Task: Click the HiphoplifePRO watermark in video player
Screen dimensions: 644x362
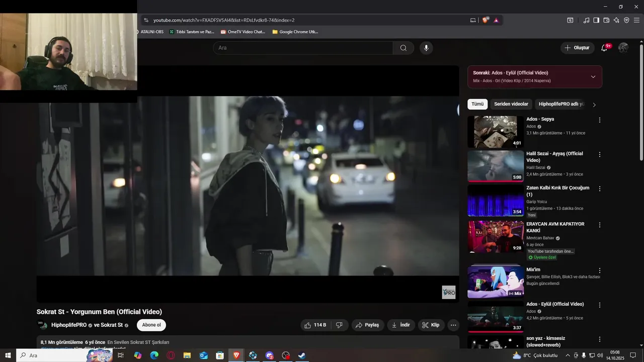Action: tap(449, 292)
